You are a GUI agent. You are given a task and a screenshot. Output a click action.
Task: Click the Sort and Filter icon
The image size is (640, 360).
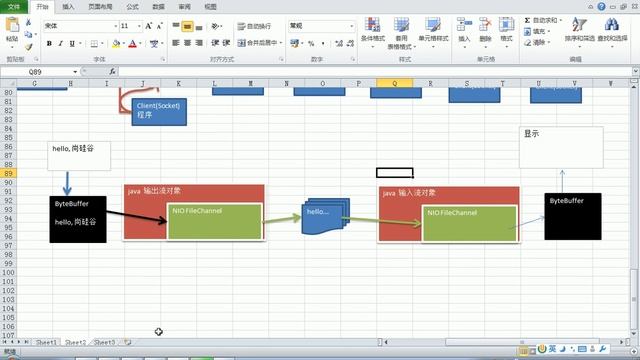[x=579, y=24]
